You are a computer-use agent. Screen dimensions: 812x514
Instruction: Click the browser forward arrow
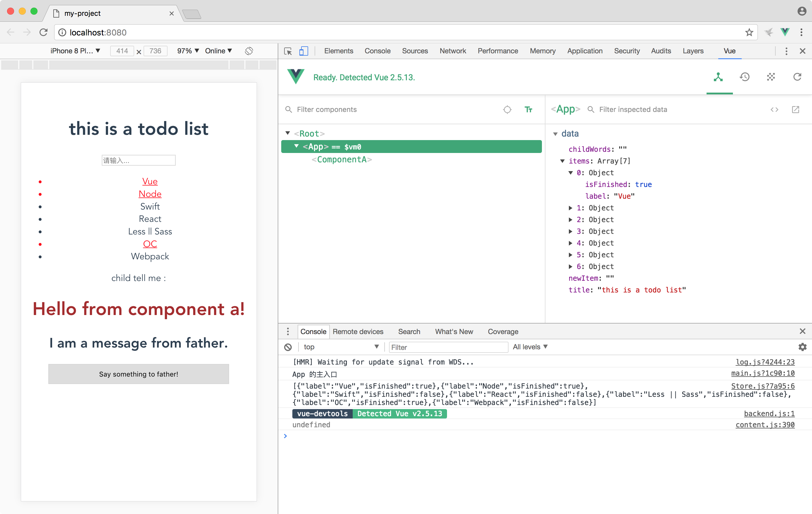(x=27, y=32)
